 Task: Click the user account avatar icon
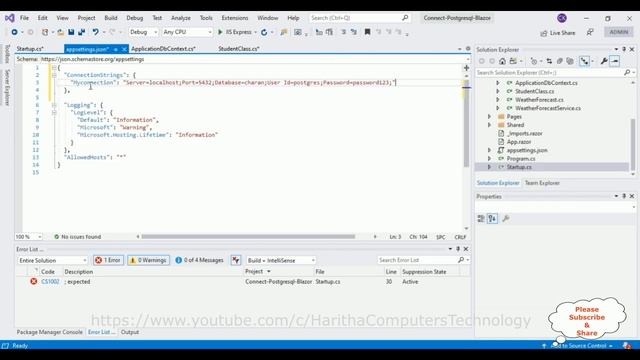point(562,18)
